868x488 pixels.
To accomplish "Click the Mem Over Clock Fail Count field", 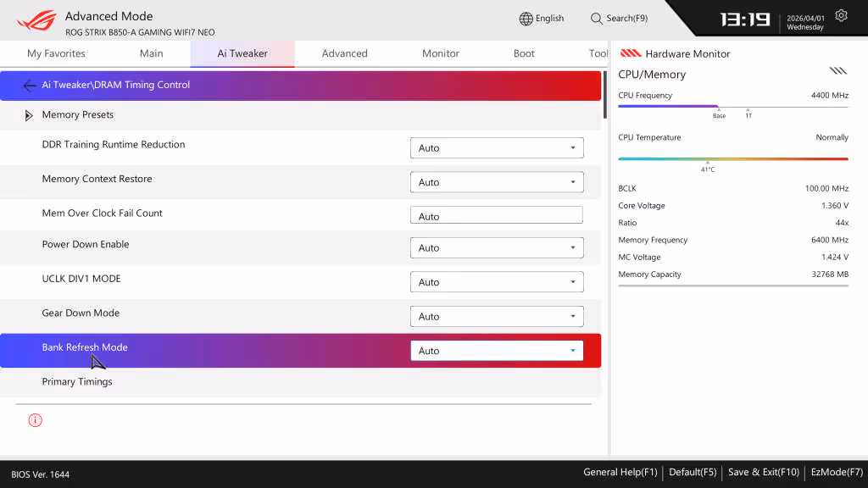I will [x=497, y=214].
